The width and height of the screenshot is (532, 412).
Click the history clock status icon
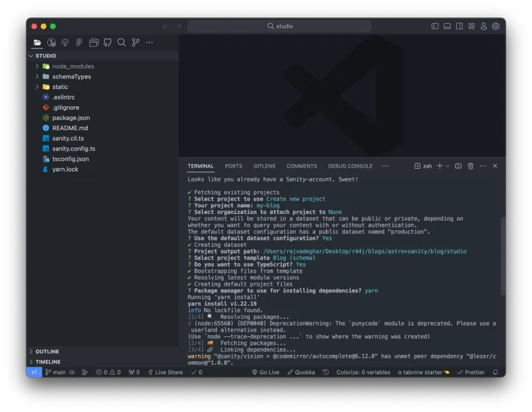[326, 372]
